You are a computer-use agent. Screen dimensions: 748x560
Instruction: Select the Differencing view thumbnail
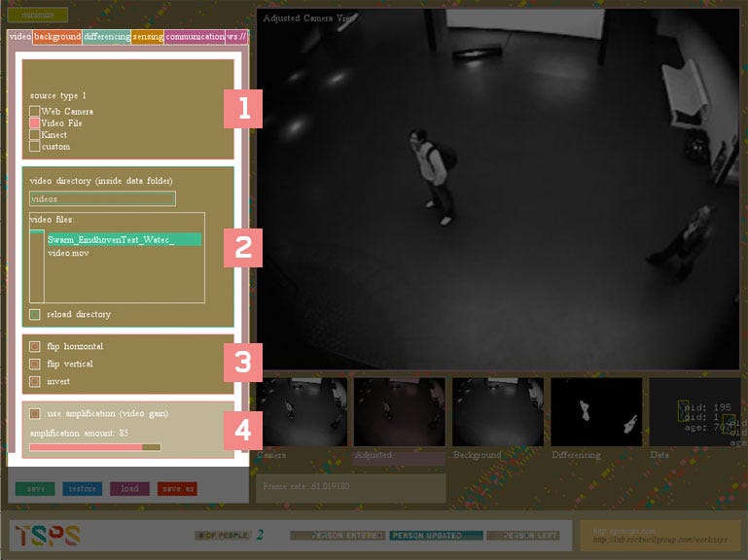coord(596,412)
